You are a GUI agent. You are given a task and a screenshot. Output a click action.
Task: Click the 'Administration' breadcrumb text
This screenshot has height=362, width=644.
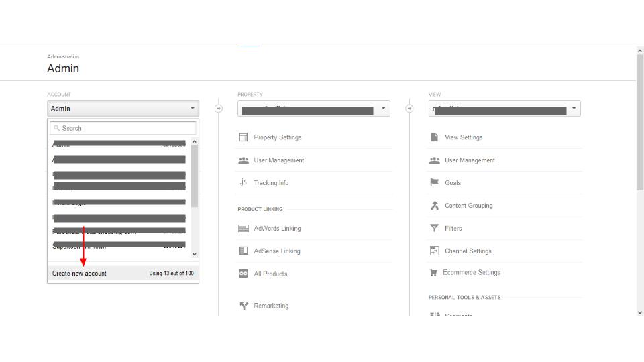point(63,56)
